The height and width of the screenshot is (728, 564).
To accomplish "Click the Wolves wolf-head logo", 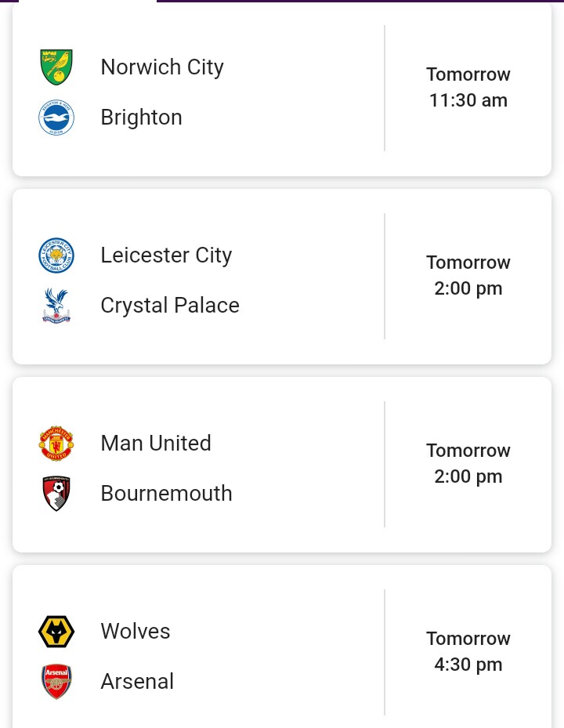I will point(56,632).
